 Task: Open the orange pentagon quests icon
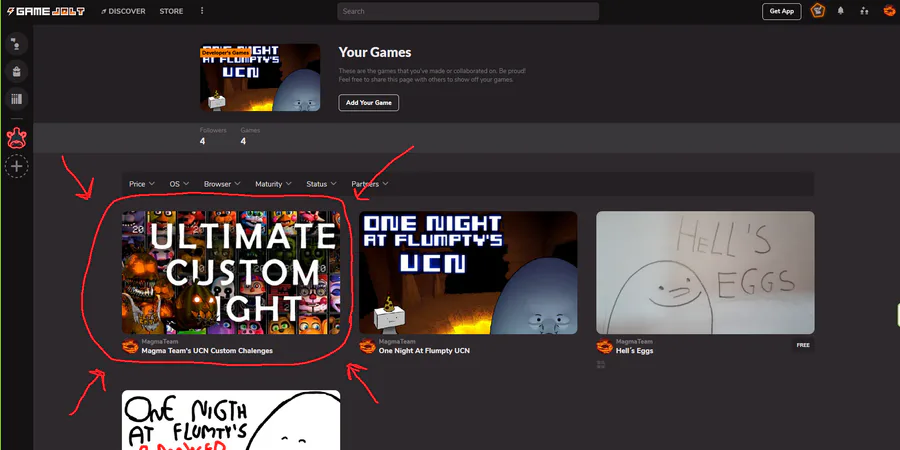click(x=817, y=11)
